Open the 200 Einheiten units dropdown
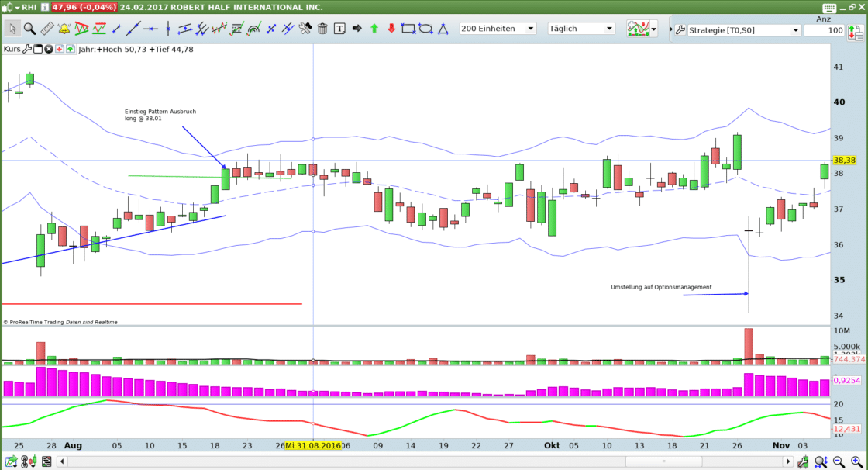 498,29
